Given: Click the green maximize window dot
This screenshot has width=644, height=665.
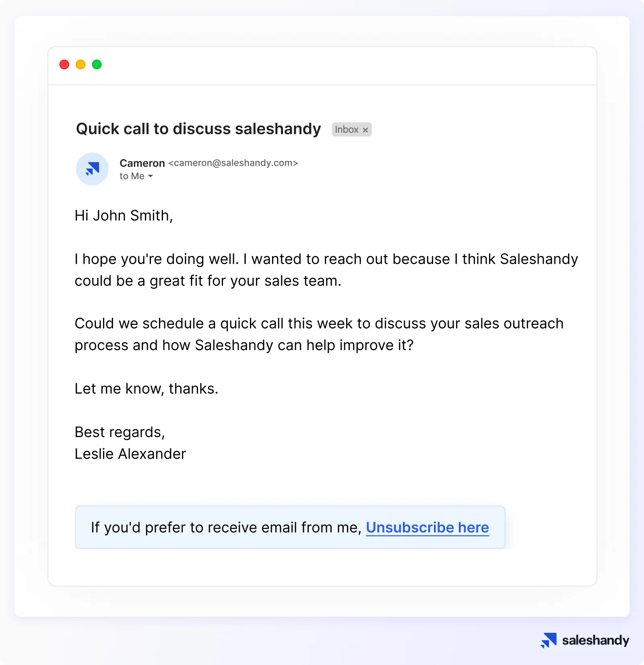Looking at the screenshot, I should (97, 64).
